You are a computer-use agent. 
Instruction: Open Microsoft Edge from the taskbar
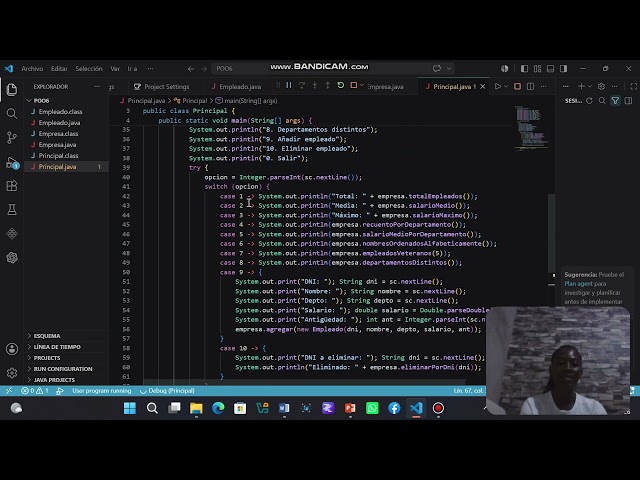[x=218, y=408]
